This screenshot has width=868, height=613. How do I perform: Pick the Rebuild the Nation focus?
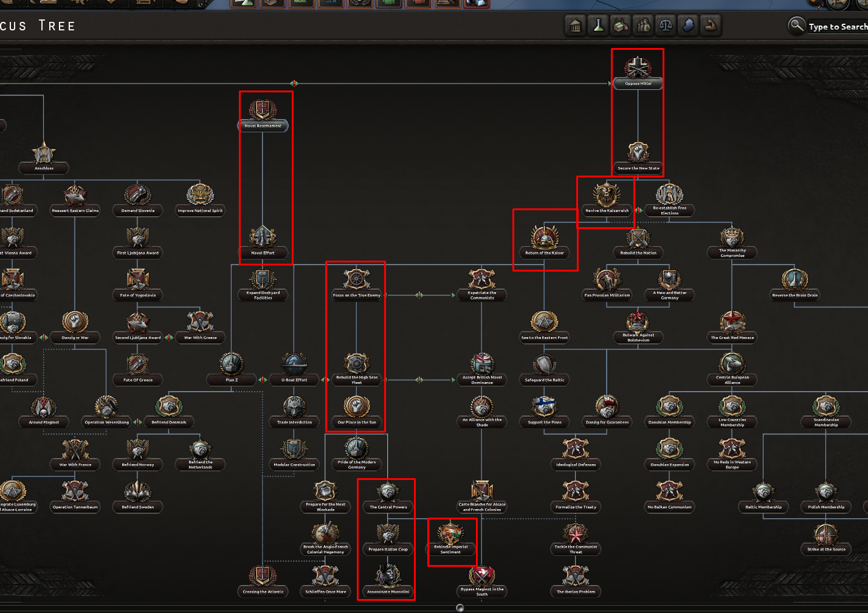(638, 242)
